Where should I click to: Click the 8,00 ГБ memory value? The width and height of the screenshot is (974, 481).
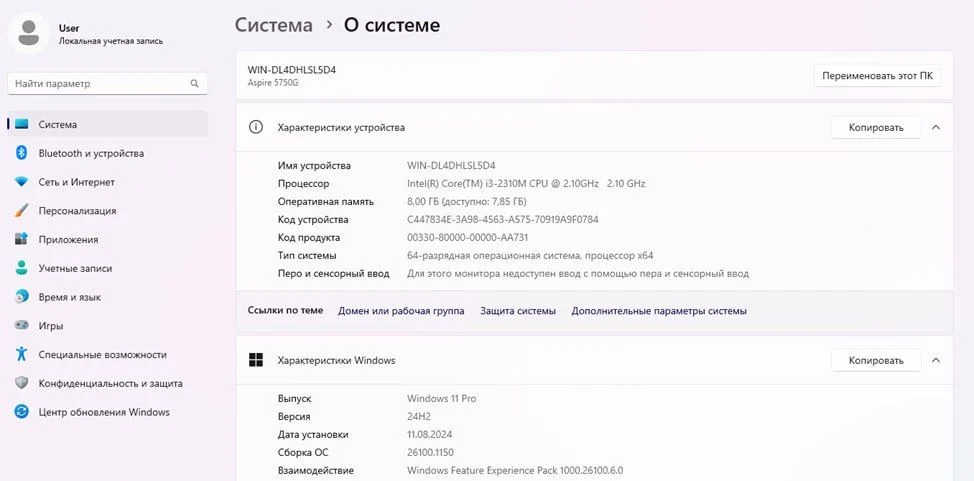pyautogui.click(x=467, y=201)
